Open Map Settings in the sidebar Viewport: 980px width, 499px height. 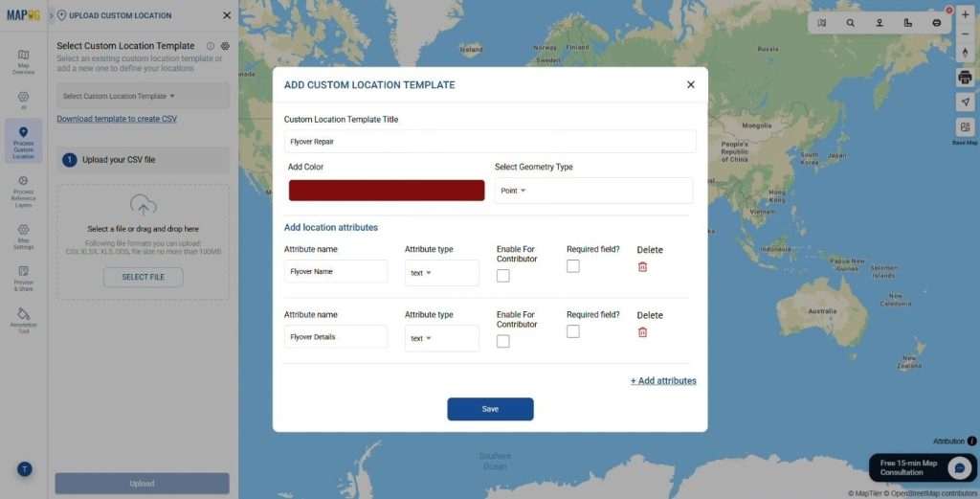[x=23, y=237]
